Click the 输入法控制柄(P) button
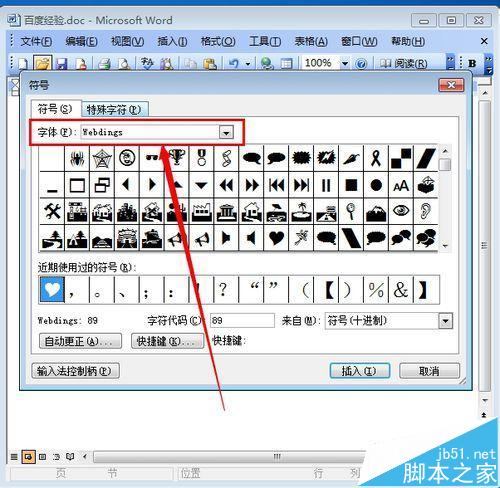 point(75,371)
